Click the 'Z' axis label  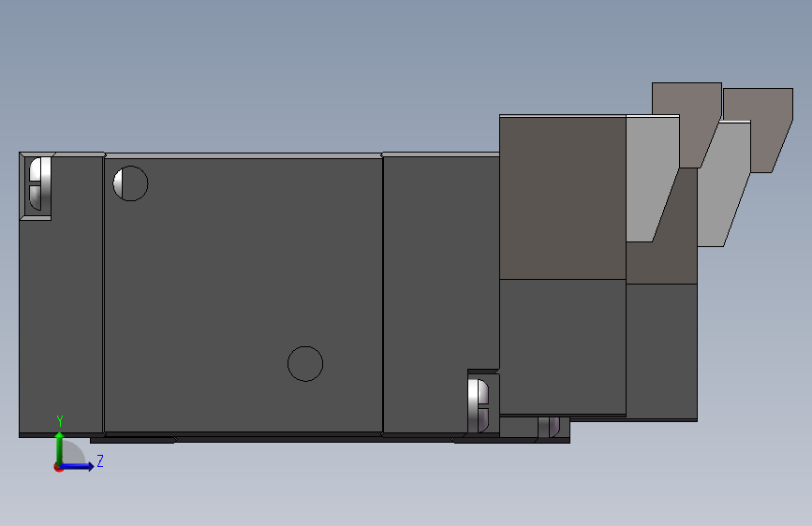[x=100, y=460]
